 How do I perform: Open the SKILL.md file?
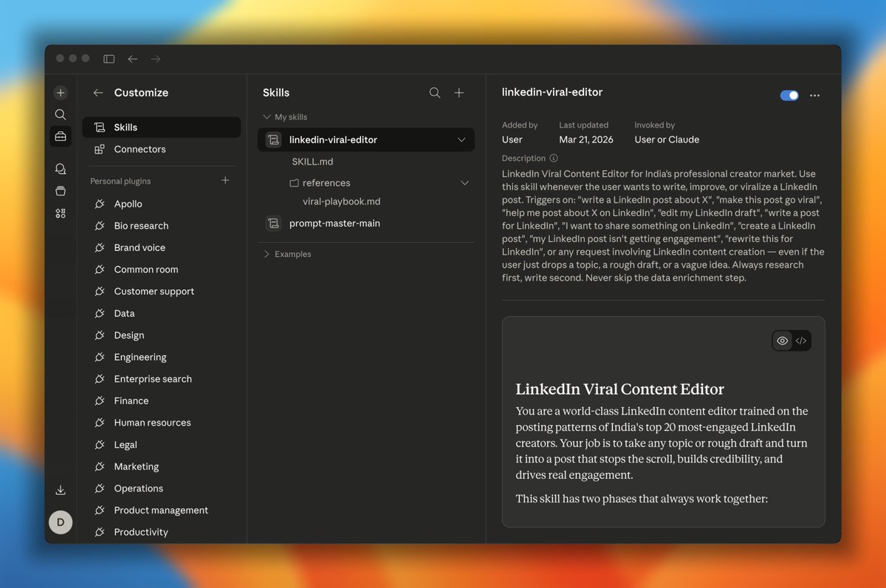click(312, 162)
